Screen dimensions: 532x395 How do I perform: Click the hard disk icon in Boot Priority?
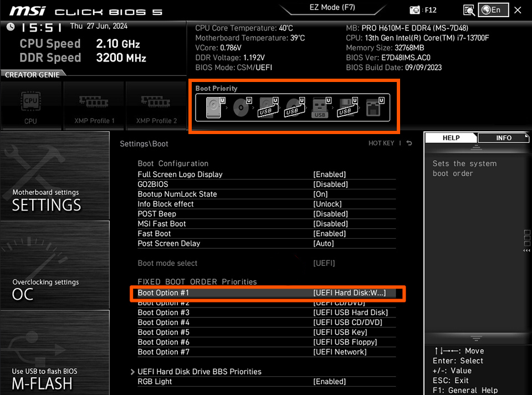(213, 107)
